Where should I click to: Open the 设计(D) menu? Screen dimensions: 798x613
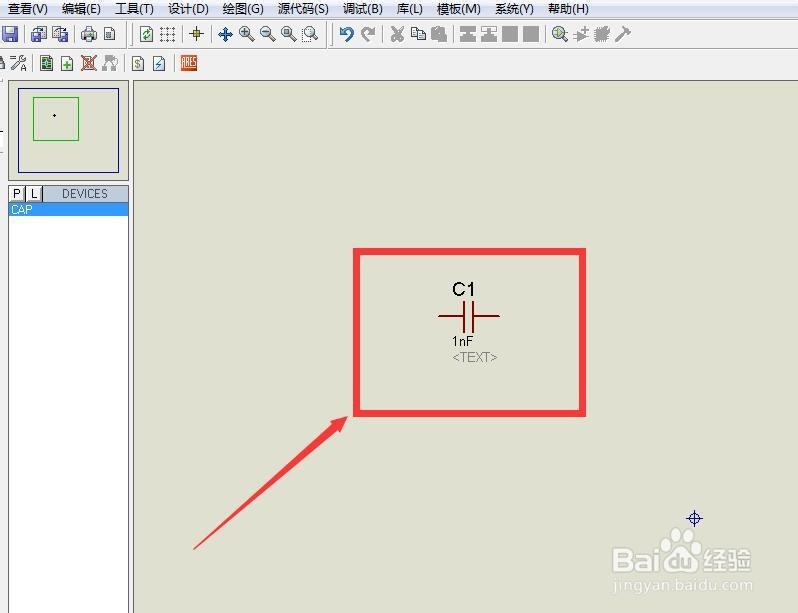(x=188, y=9)
